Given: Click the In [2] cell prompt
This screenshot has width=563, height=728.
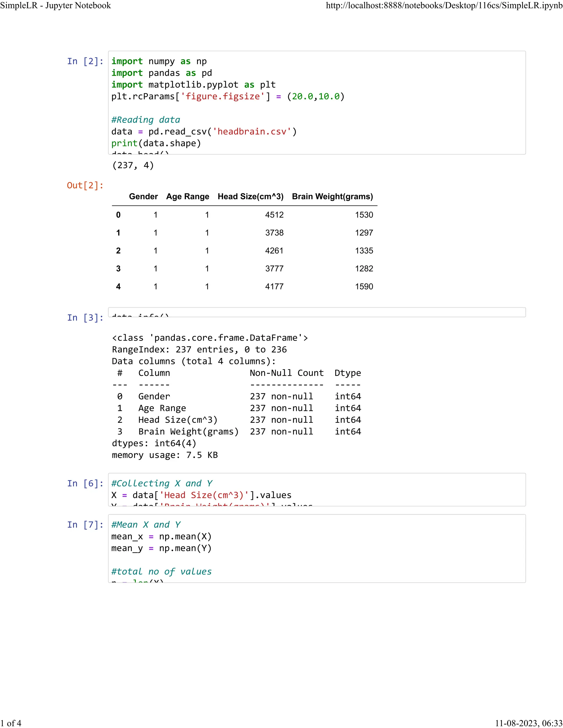Looking at the screenshot, I should click(x=85, y=61).
